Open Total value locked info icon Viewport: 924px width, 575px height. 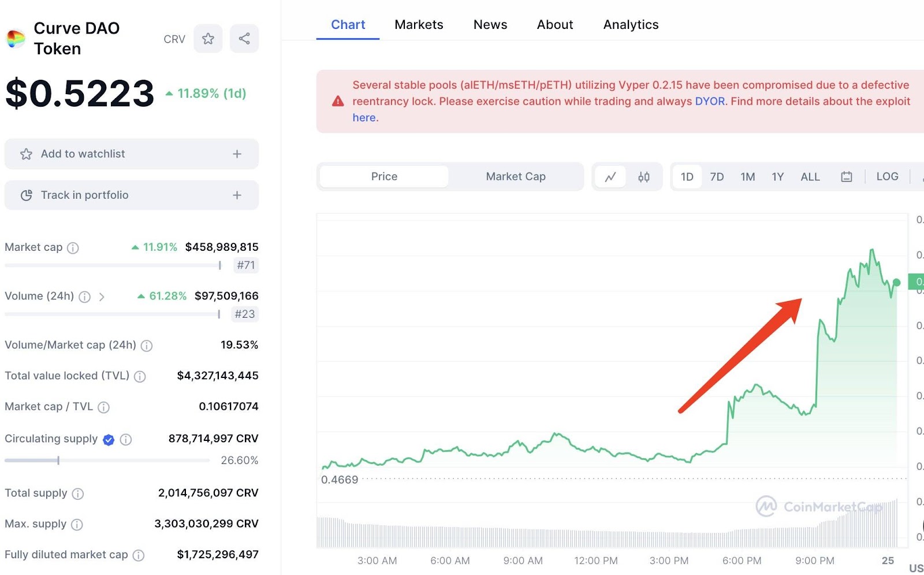pyautogui.click(x=140, y=377)
